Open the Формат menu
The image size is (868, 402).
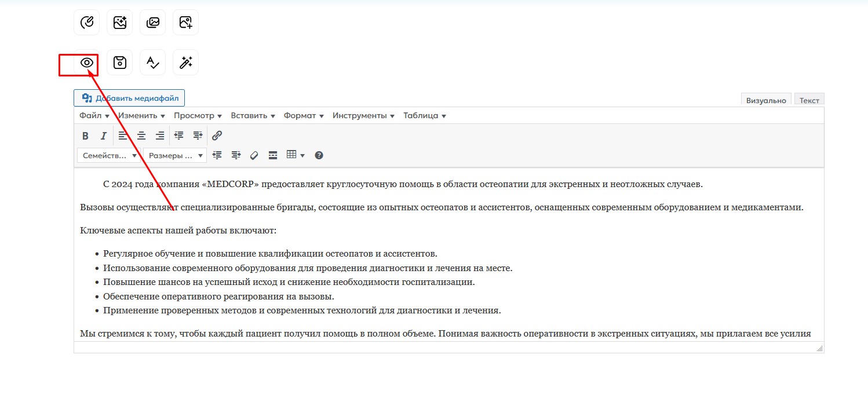(x=304, y=116)
